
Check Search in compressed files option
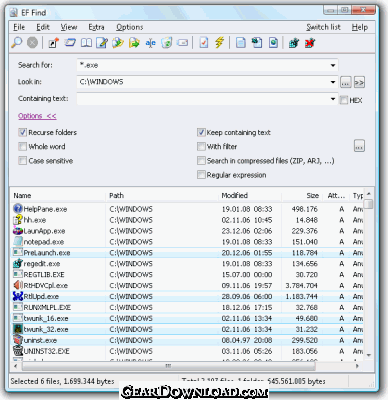click(201, 161)
